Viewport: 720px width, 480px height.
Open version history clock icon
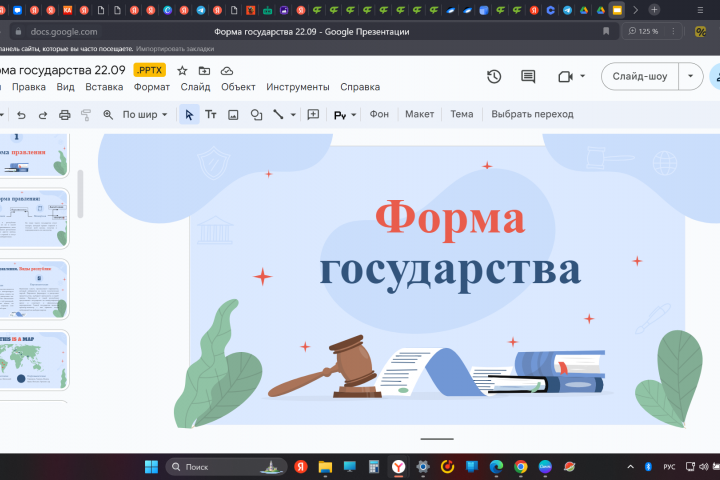[494, 77]
